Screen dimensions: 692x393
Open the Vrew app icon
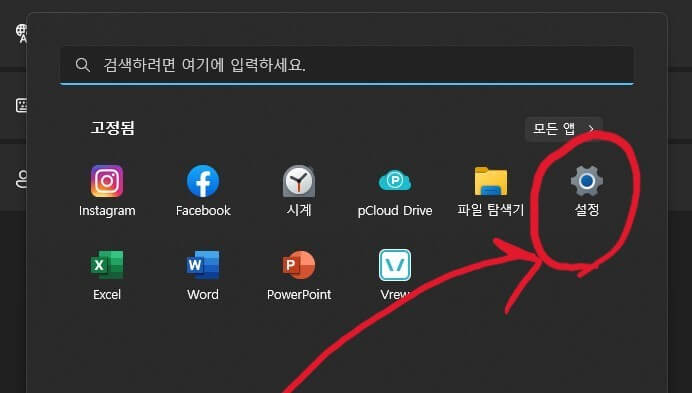point(395,265)
